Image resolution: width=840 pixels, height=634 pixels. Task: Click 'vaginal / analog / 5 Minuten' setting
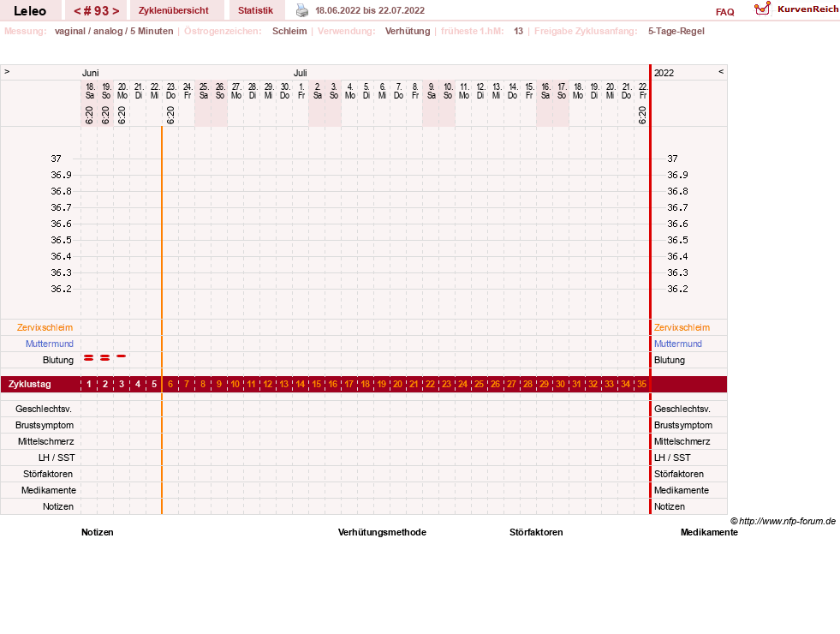point(114,31)
